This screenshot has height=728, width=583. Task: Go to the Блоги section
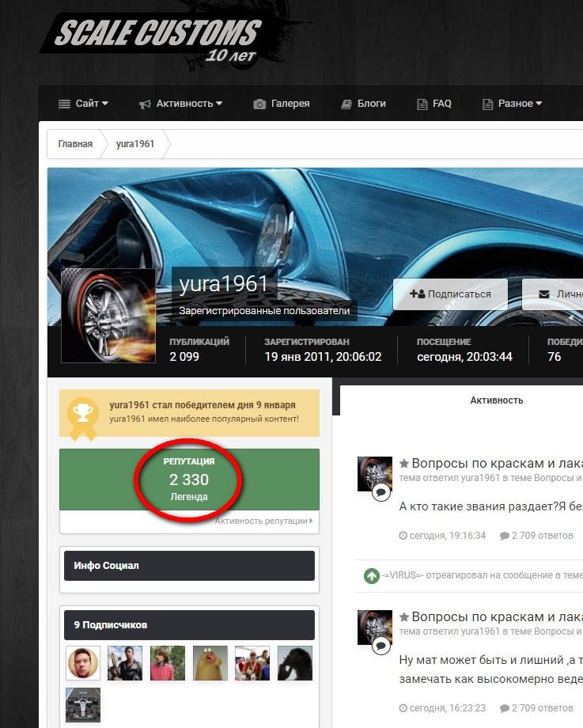point(364,104)
